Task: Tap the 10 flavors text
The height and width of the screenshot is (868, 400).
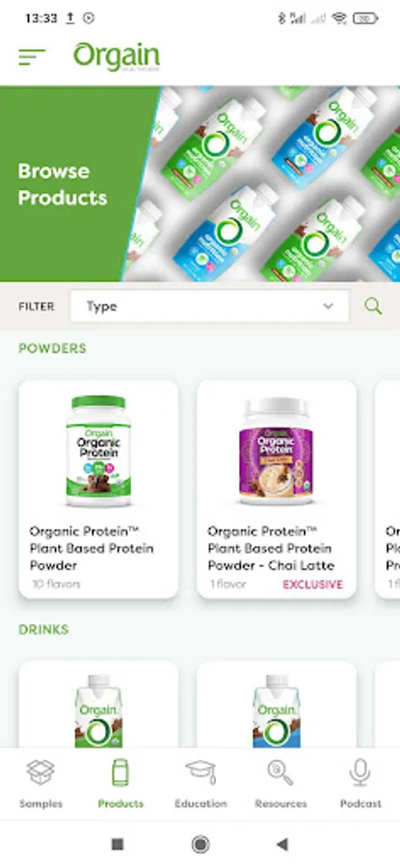Action: (56, 584)
